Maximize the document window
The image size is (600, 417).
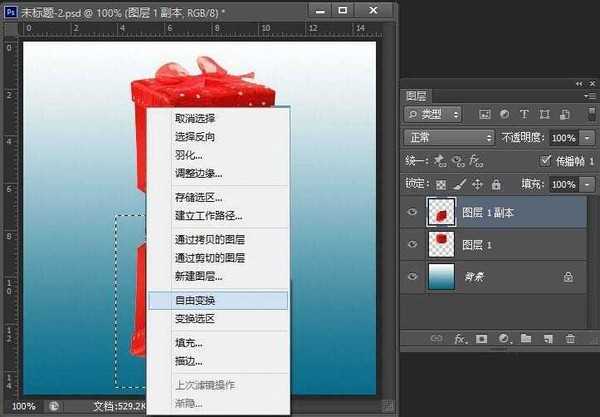pyautogui.click(x=343, y=10)
